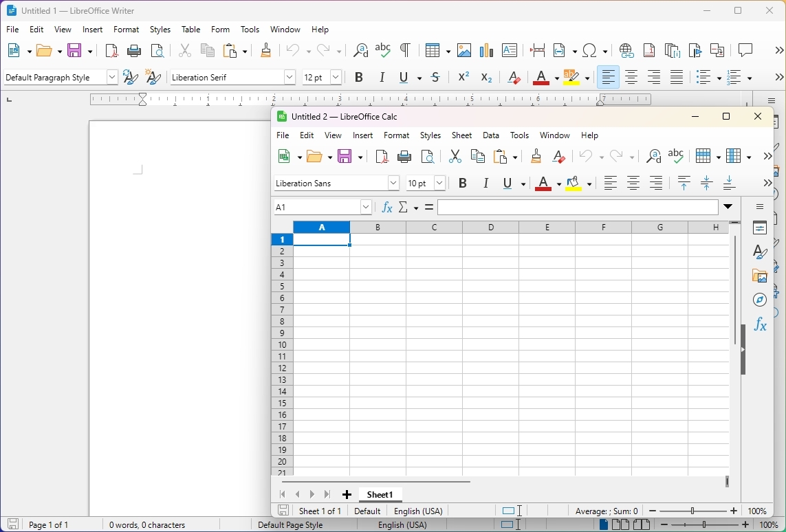The width and height of the screenshot is (786, 532).
Task: Toggle bold formatting in Calc
Action: point(462,184)
